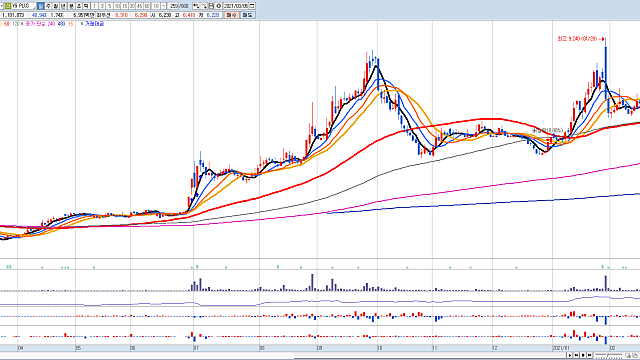The image size is (640, 360).
Task: Click the lock icon beside zoom slider
Action: tap(635, 356)
